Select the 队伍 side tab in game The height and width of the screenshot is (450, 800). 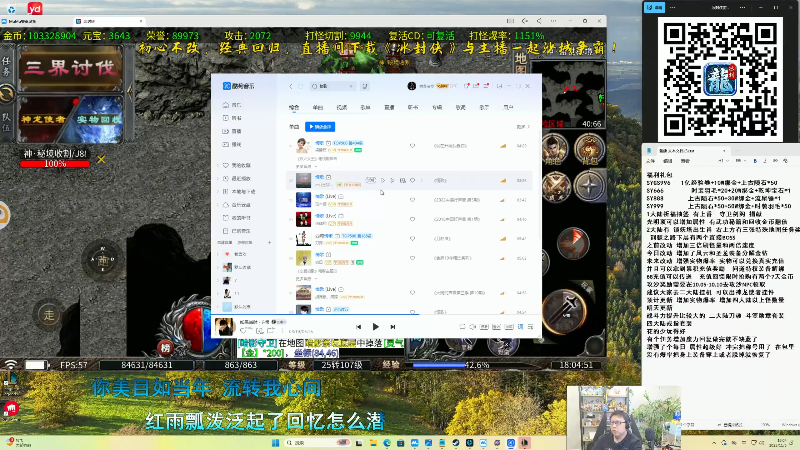[x=6, y=122]
